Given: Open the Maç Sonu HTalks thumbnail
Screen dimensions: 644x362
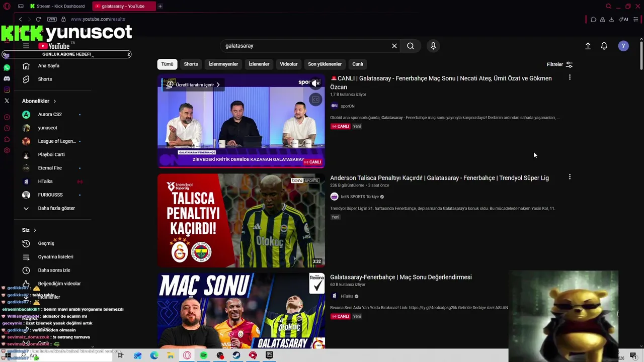Looking at the screenshot, I should pos(241,311).
